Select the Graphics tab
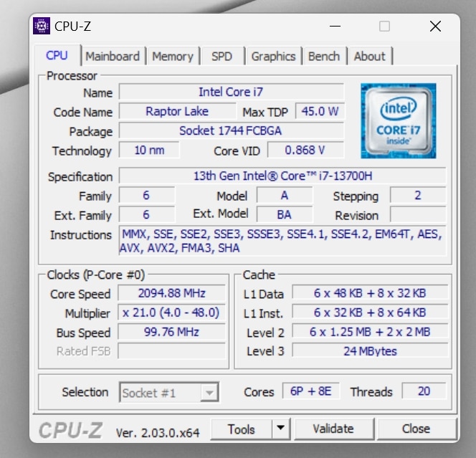This screenshot has height=458, width=476. coord(273,56)
